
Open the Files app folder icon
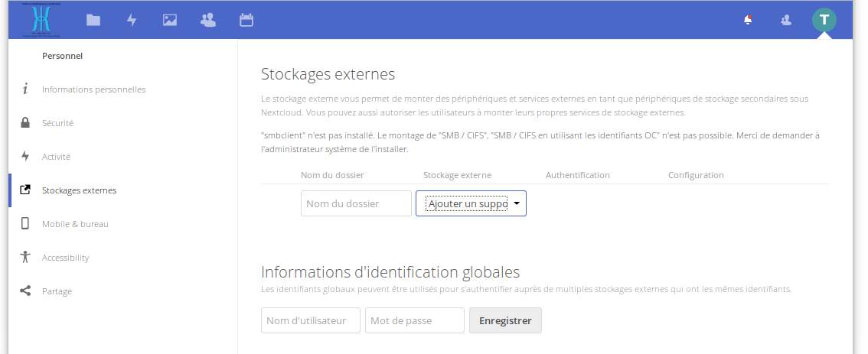93,21
